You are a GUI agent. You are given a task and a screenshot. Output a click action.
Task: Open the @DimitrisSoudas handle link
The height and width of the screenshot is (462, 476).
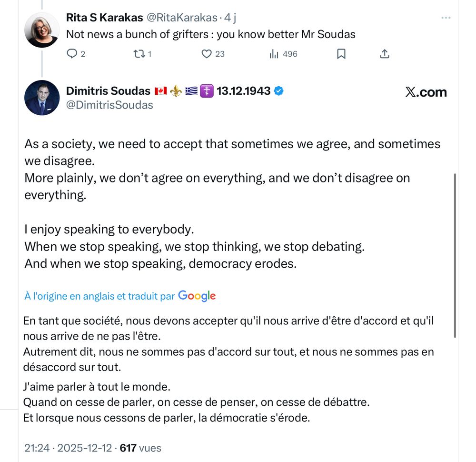109,105
